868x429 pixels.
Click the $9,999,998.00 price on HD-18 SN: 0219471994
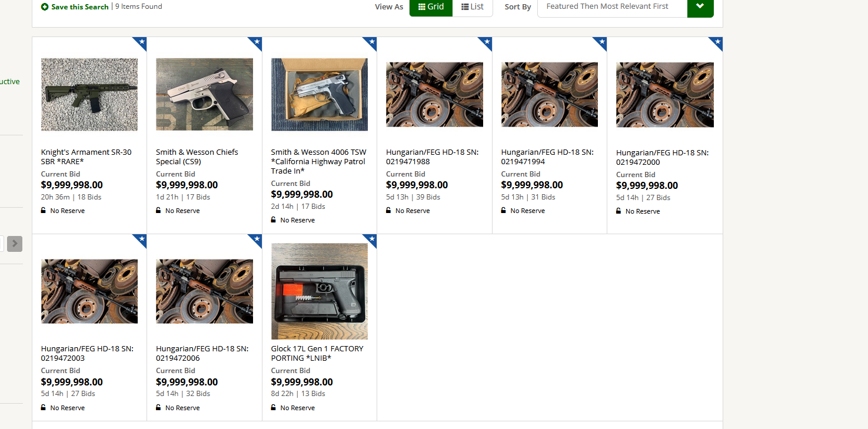click(532, 185)
